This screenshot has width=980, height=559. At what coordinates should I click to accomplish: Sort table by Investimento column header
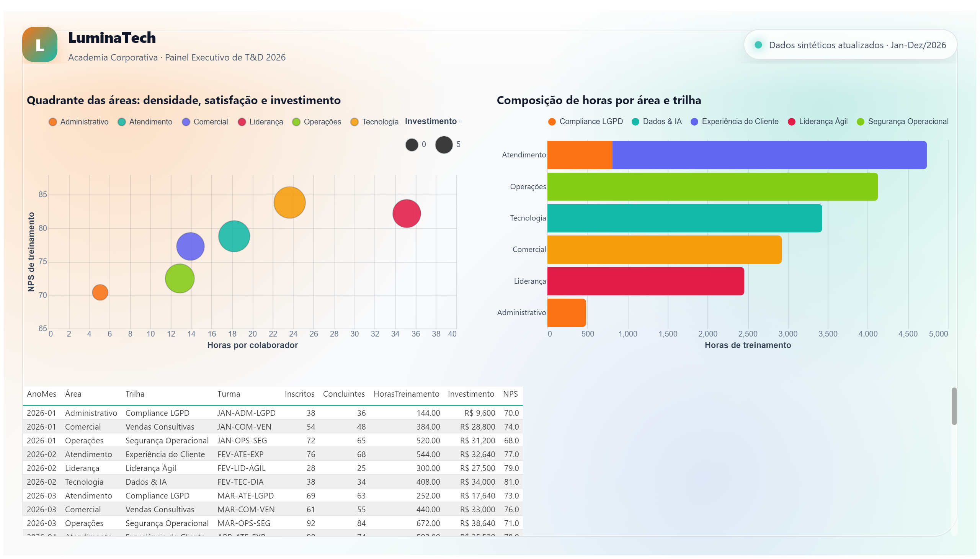click(x=470, y=394)
